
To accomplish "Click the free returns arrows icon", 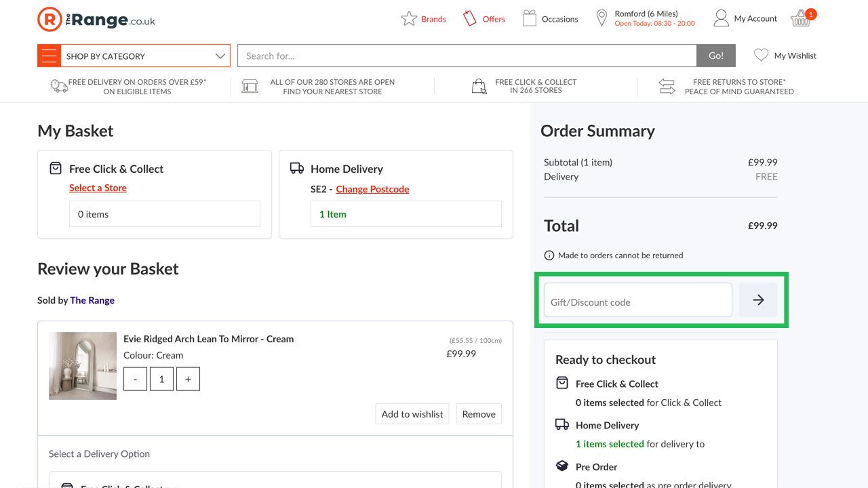I will [x=667, y=86].
